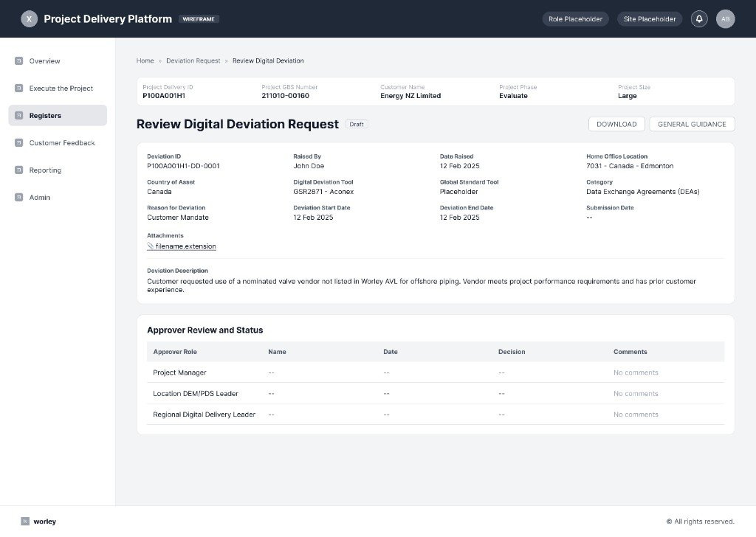Open the AB user avatar
Image resolution: width=756 pixels, height=537 pixels.
(725, 18)
